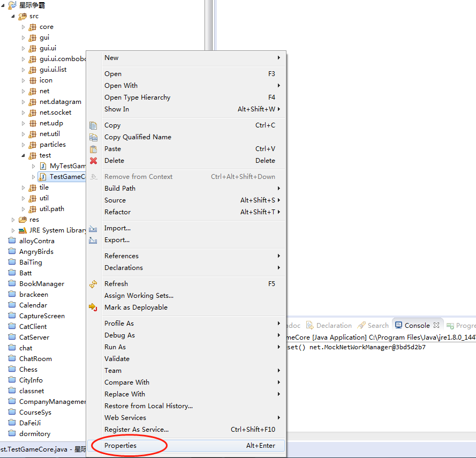This screenshot has width=476, height=458.
Task: Click the Mark as Deployable arrow icon
Action: pyautogui.click(x=94, y=308)
